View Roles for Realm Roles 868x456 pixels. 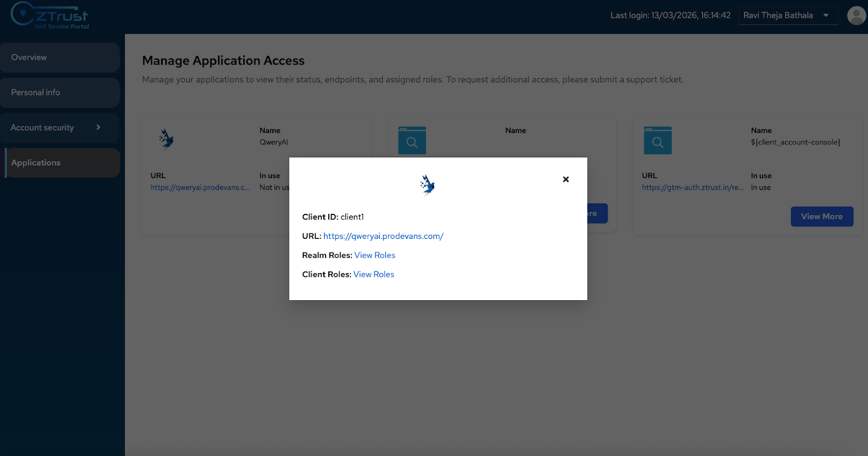375,255
